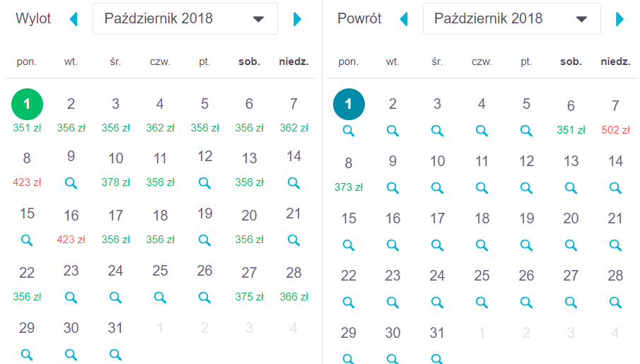Open Wylot month dropdown Październik 2018

click(x=185, y=19)
